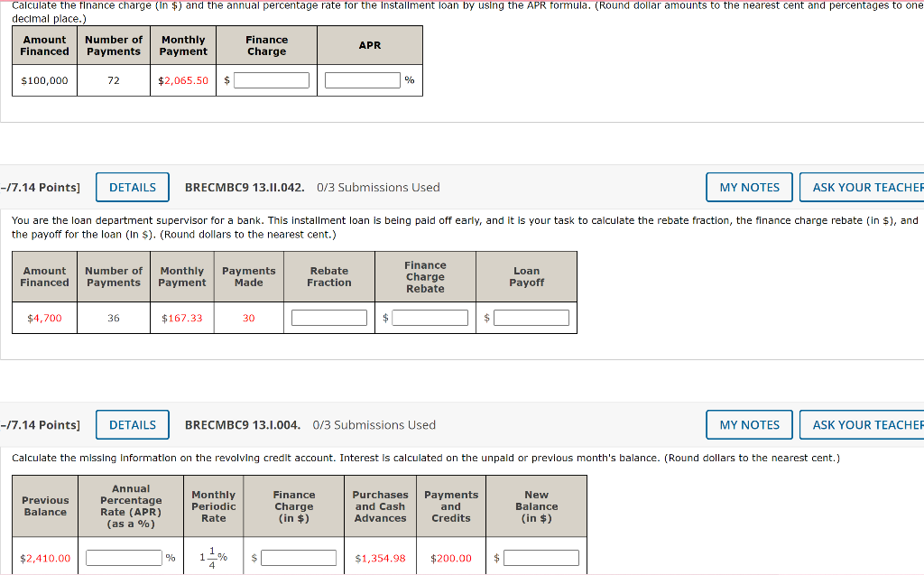Viewport: 924px width, 575px height.
Task: Open DETAILS for question 13.II.042
Action: pyautogui.click(x=133, y=187)
